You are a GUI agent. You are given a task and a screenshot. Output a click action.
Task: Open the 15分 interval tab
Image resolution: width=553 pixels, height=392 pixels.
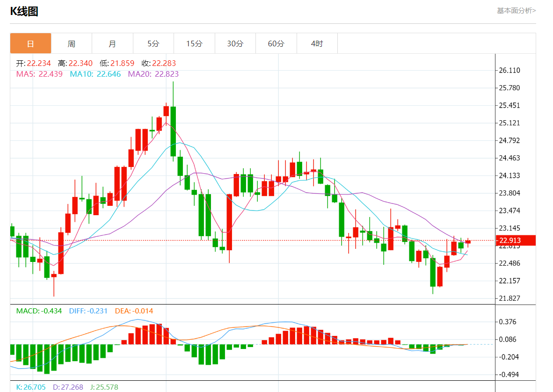click(x=194, y=44)
